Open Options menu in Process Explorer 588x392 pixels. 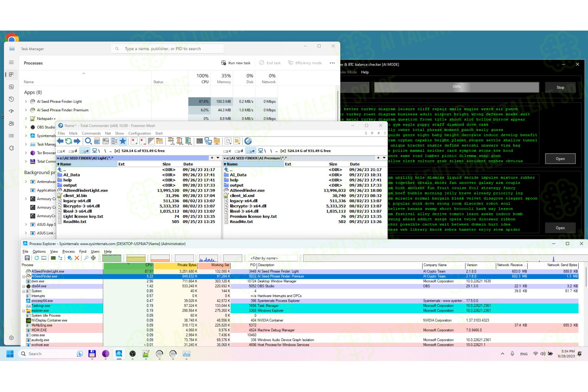39,252
